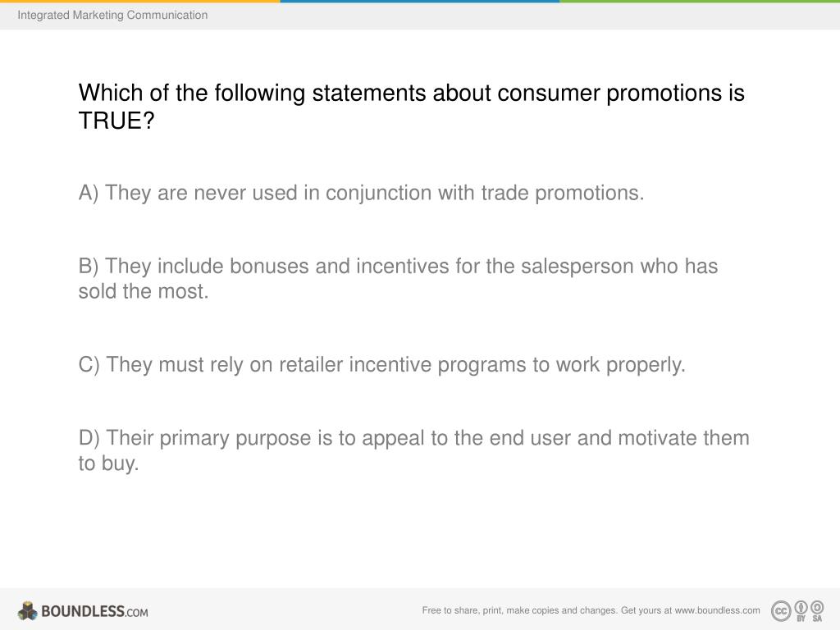Click the BOUNDLESS.COM brand text
This screenshot has height=630, width=840.
[94, 611]
